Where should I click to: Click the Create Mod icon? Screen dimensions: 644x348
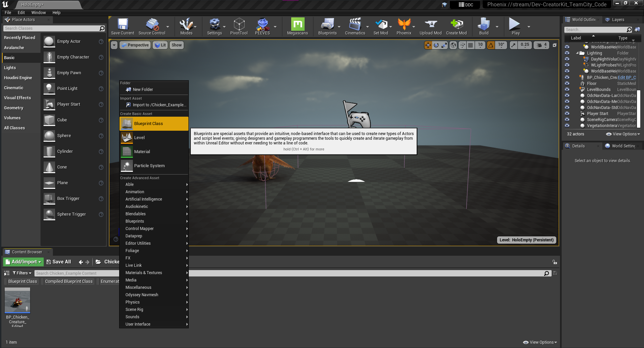point(456,26)
